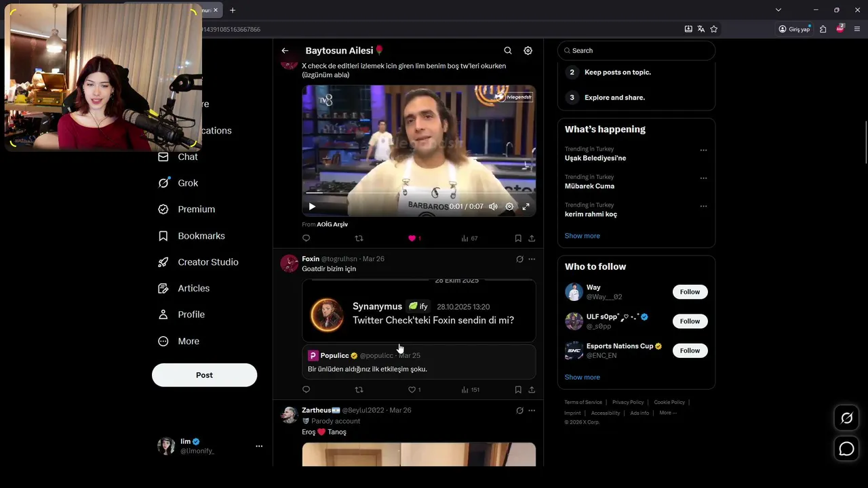Click the Post button
The width and height of the screenshot is (868, 488).
(x=204, y=375)
